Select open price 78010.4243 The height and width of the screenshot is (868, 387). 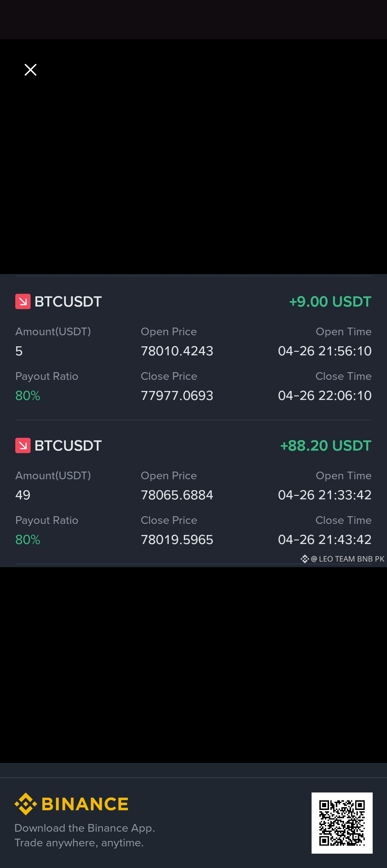177,351
